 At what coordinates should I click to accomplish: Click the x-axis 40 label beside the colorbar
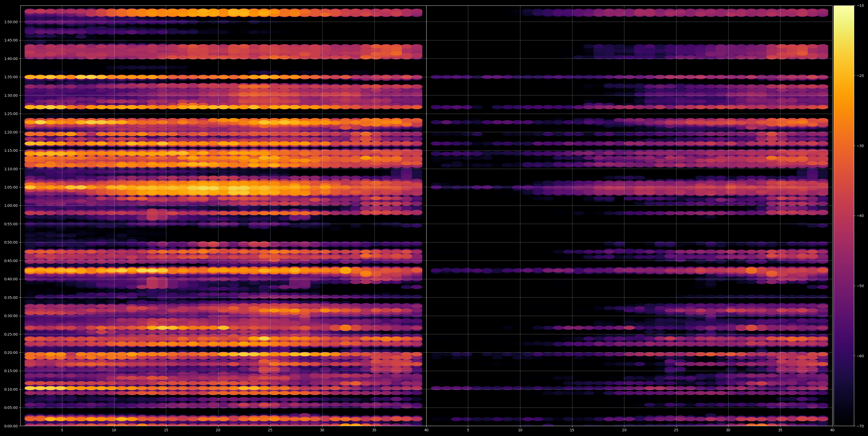tap(832, 430)
